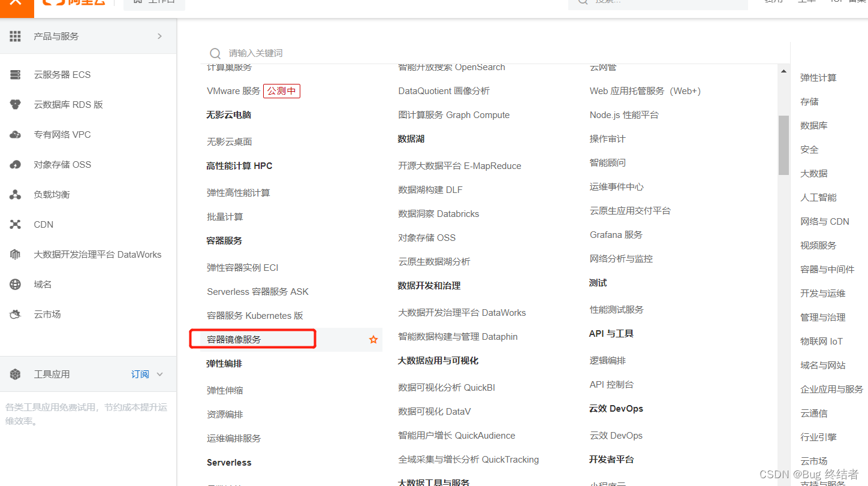Open 无影云桌面

tap(230, 142)
